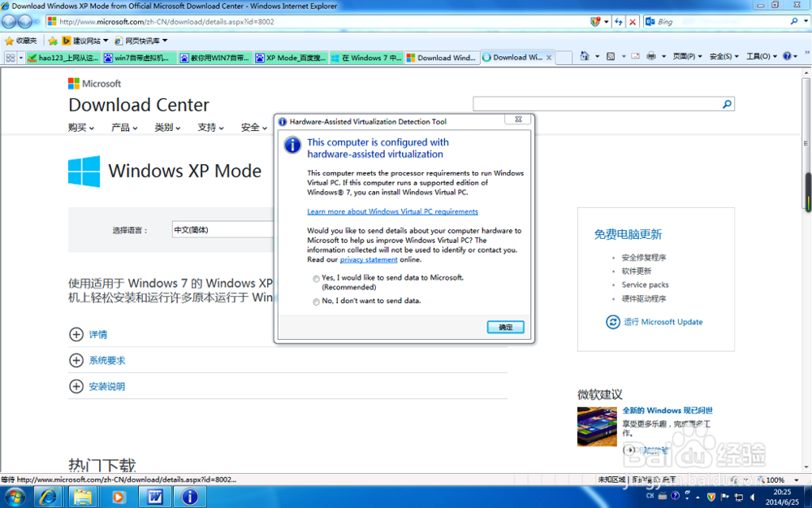
Task: Open the 网页快讯库 favorites bar dropdown
Action: pos(140,41)
